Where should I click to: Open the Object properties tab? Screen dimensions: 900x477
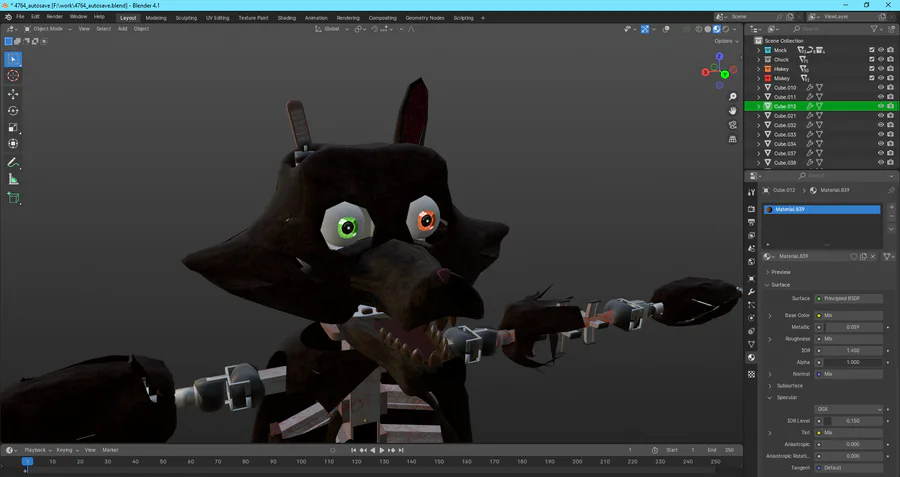point(751,278)
